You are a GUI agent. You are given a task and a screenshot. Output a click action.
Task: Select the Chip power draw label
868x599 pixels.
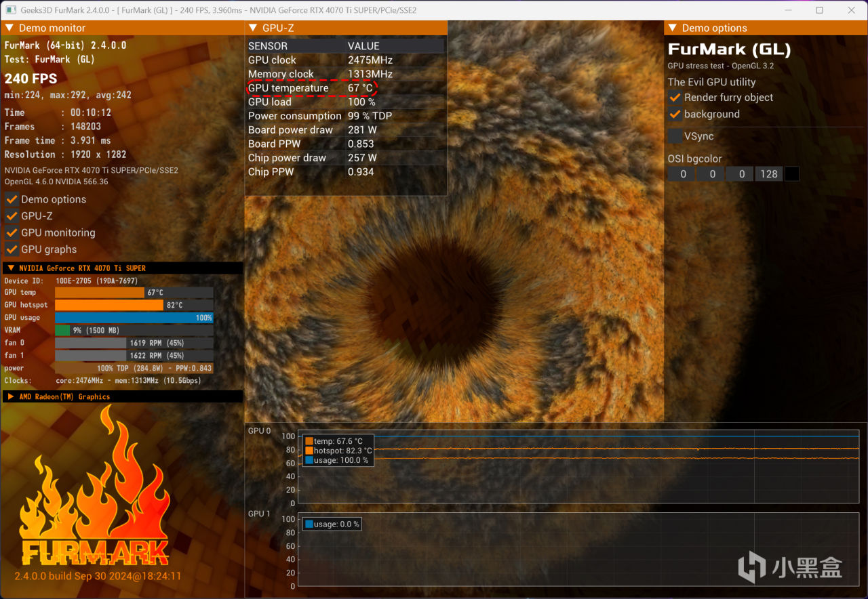tap(287, 158)
